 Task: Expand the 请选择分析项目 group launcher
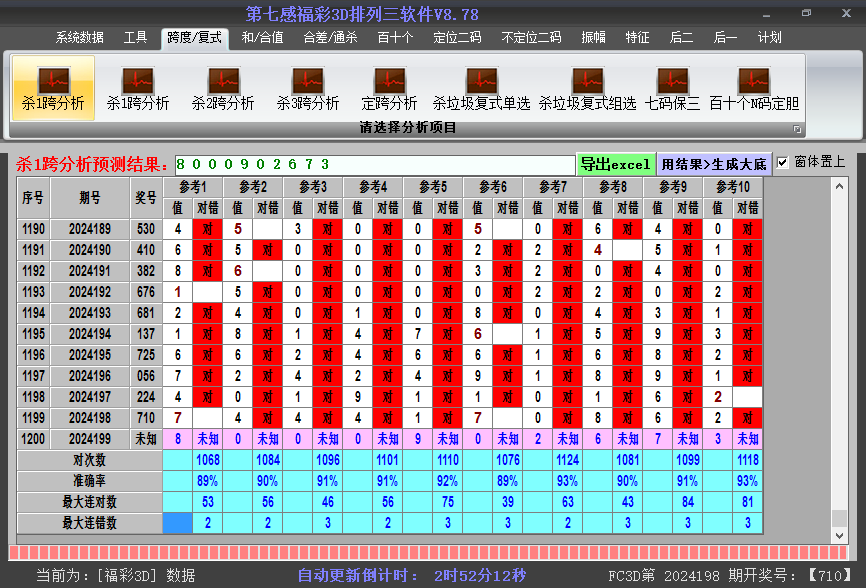797,129
